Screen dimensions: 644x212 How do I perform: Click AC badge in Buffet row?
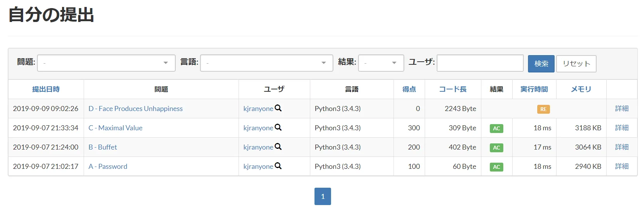pyautogui.click(x=496, y=148)
